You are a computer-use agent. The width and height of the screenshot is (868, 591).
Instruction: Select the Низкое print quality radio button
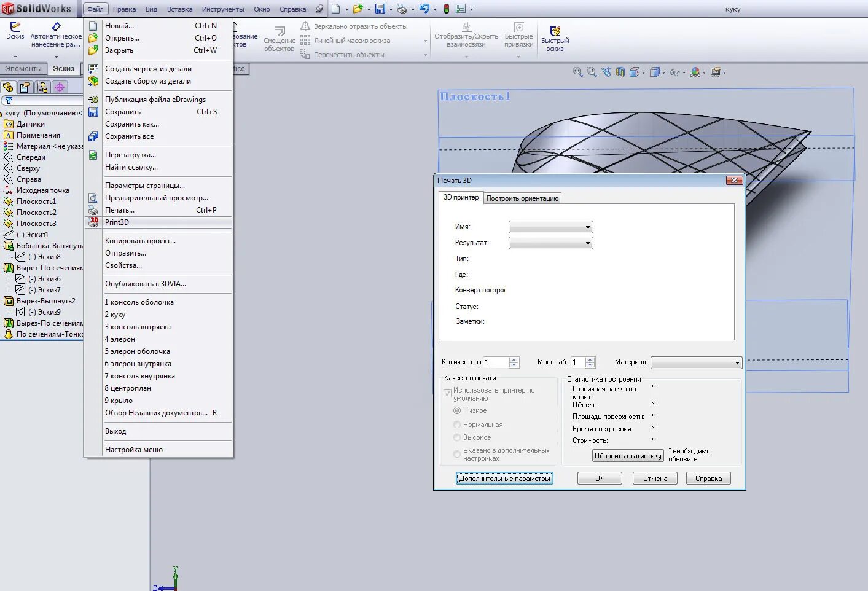[457, 410]
